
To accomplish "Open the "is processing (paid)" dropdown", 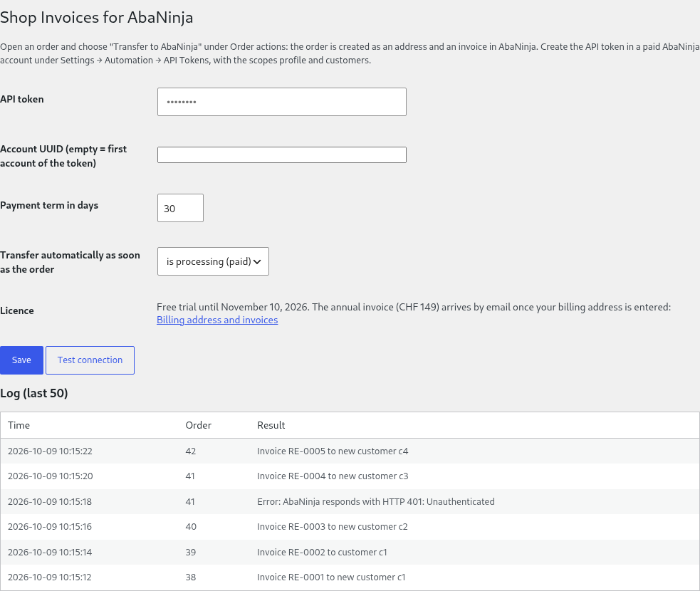I will (213, 261).
